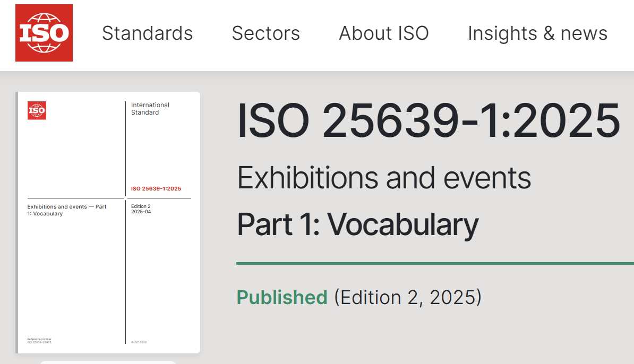Click the ISO 25639-1:2025 cover thumbnail

point(108,223)
